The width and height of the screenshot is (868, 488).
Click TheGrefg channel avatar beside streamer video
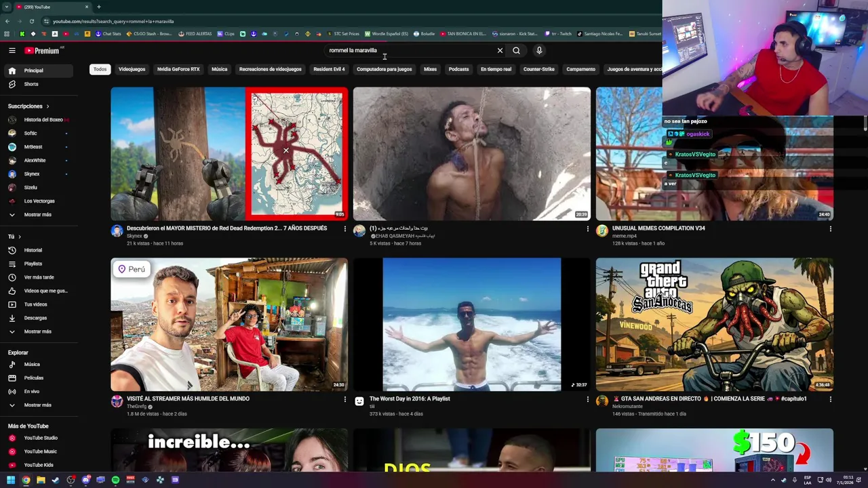pyautogui.click(x=117, y=401)
